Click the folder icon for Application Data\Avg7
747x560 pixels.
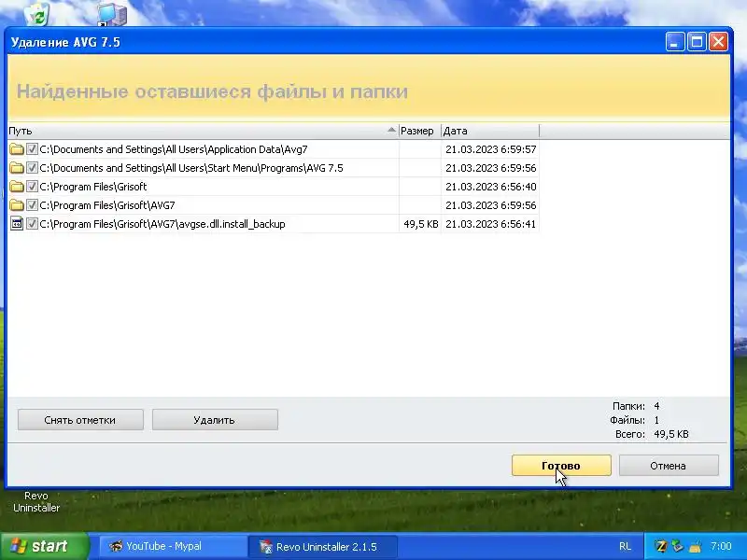[x=17, y=149]
